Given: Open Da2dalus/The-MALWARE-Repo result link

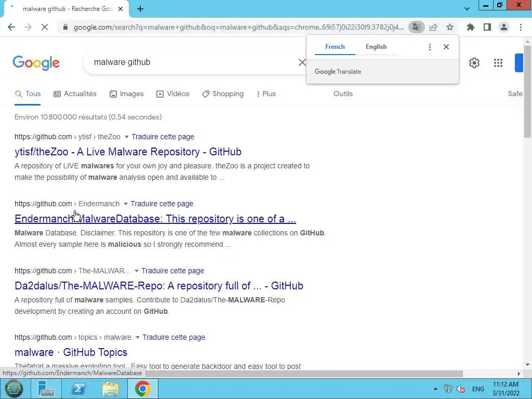Looking at the screenshot, I should (x=159, y=286).
